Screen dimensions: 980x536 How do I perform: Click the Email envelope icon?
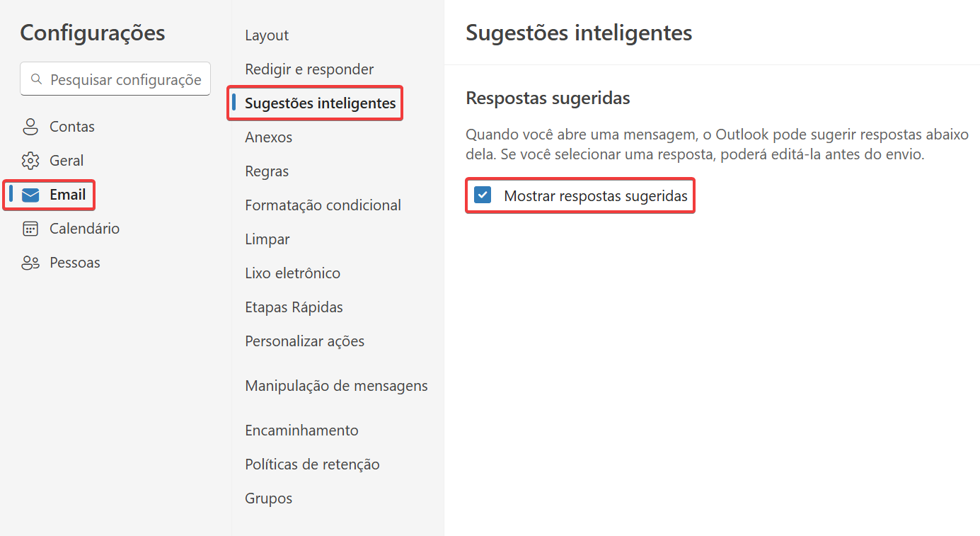(x=30, y=195)
